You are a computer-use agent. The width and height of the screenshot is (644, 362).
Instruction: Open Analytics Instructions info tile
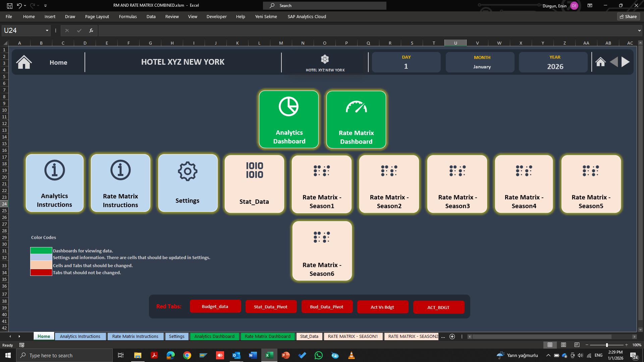tap(55, 183)
